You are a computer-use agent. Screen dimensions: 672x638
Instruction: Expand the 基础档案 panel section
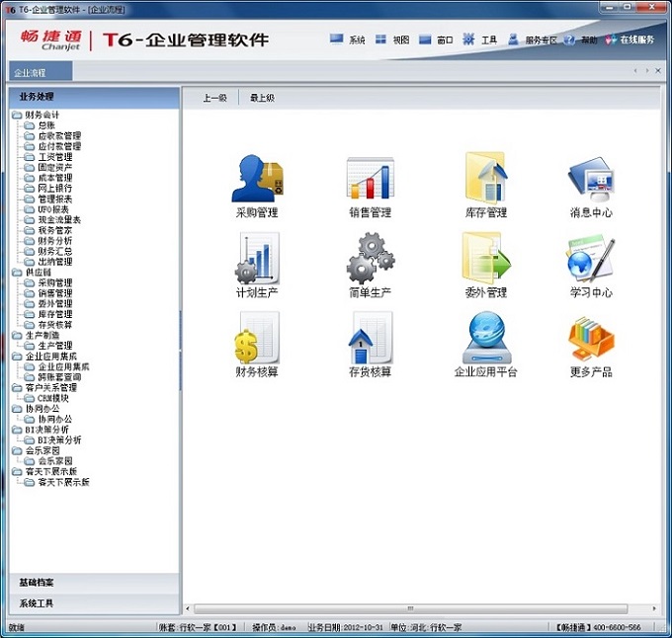click(93, 583)
